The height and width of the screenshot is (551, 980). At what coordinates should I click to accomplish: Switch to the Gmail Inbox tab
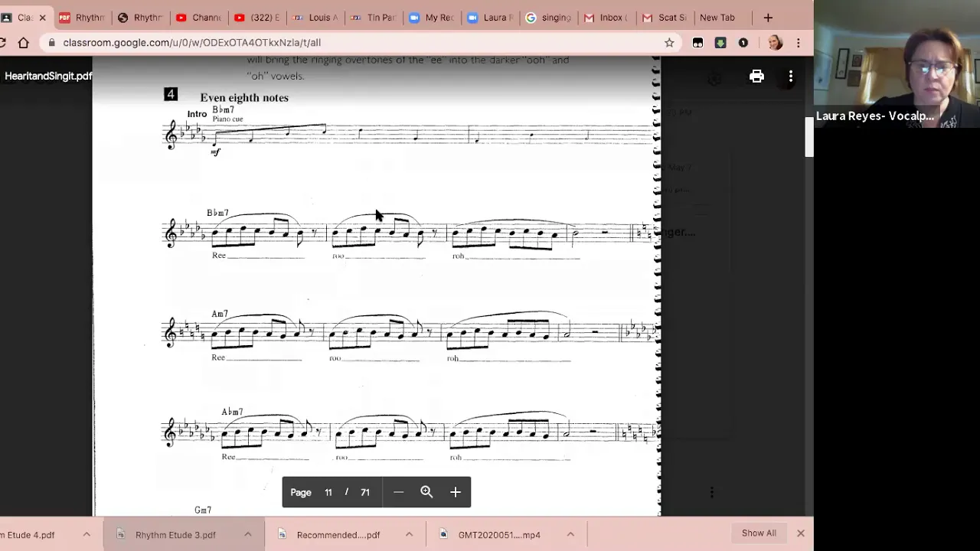click(x=606, y=18)
